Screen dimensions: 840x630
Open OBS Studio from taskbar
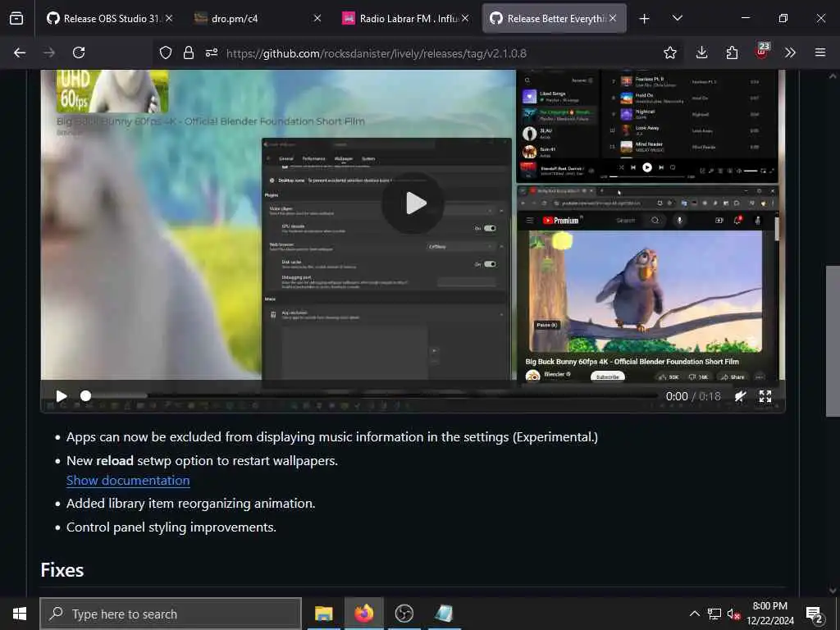point(404,614)
